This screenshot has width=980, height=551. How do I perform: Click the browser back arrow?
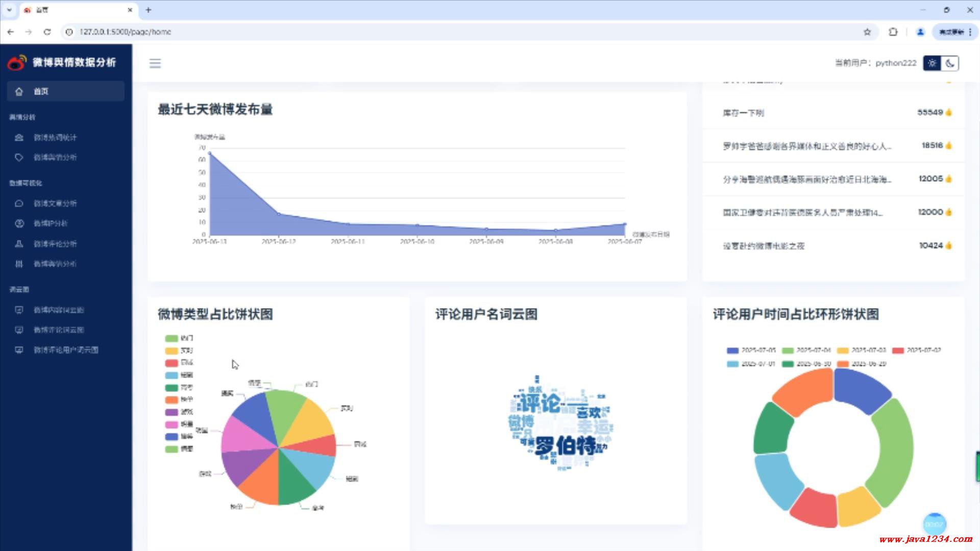click(11, 32)
